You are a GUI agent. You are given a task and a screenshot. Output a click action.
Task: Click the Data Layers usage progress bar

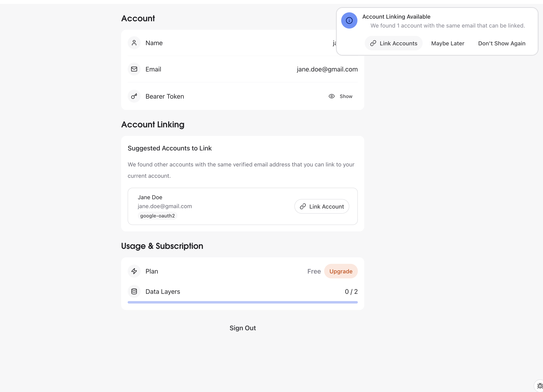(x=242, y=302)
